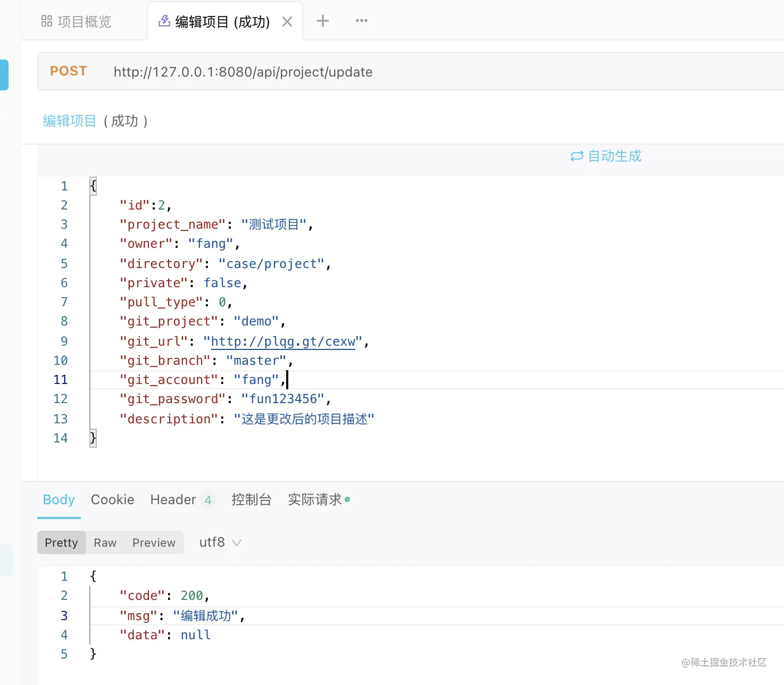784x685 pixels.
Task: Select the Preview view mode
Action: 154,542
